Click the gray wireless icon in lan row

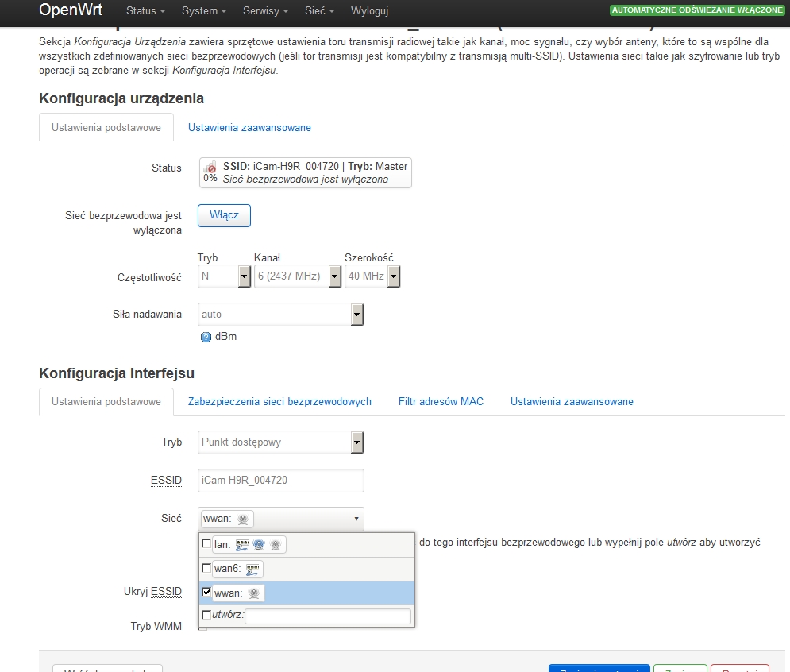pyautogui.click(x=275, y=544)
